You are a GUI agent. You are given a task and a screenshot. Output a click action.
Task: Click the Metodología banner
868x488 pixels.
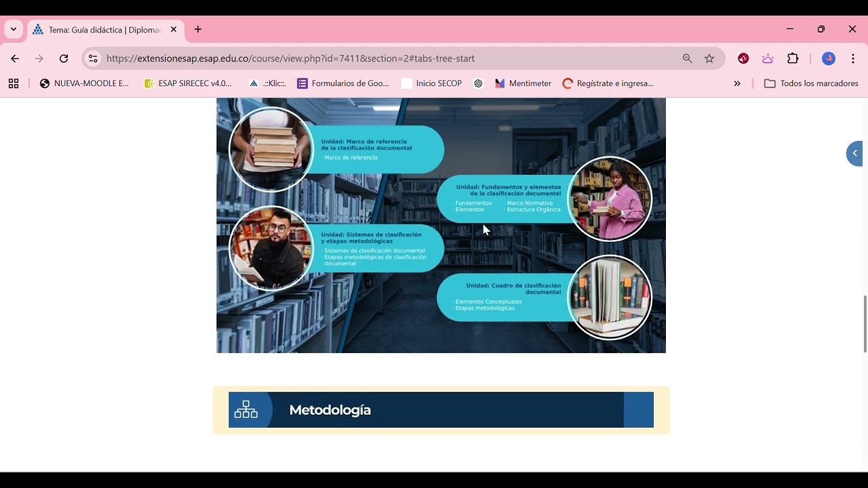tap(441, 410)
